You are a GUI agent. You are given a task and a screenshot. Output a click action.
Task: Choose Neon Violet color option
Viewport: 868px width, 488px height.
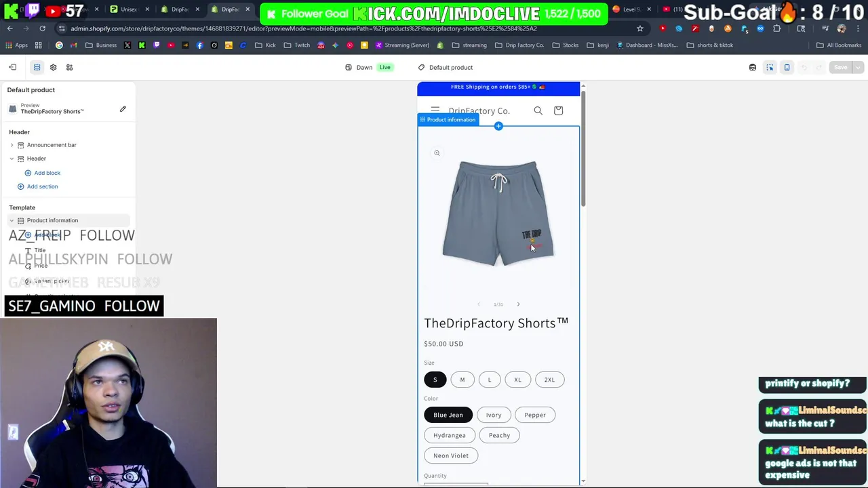[451, 455]
